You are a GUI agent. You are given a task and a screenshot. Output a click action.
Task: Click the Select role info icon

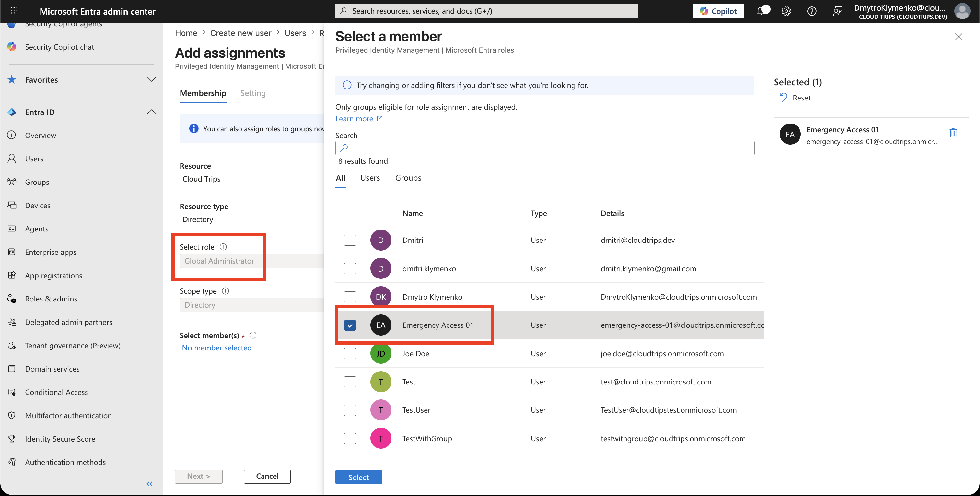tap(223, 247)
